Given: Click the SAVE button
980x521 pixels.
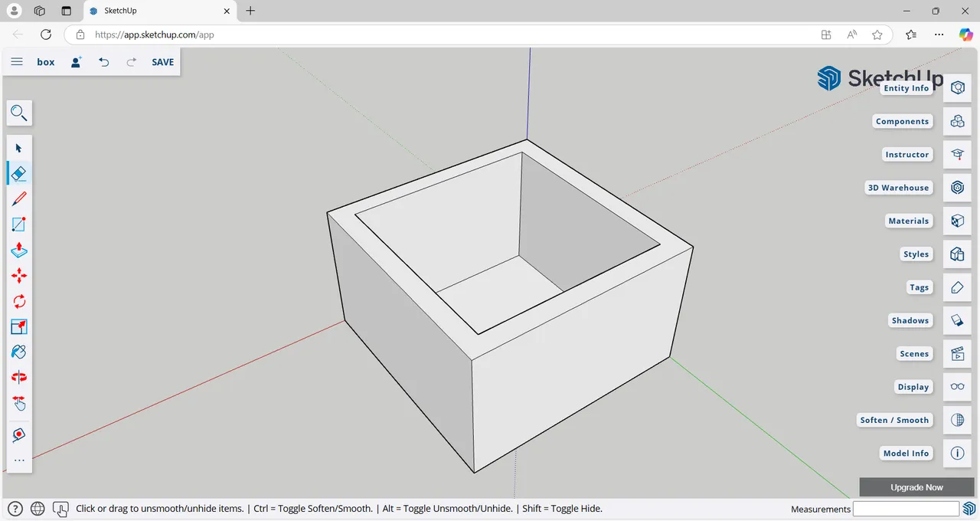Looking at the screenshot, I should (162, 62).
